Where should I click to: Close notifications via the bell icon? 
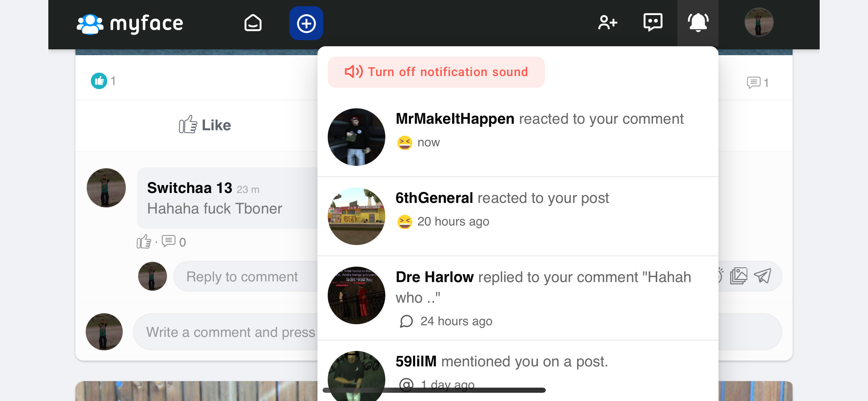pyautogui.click(x=698, y=23)
